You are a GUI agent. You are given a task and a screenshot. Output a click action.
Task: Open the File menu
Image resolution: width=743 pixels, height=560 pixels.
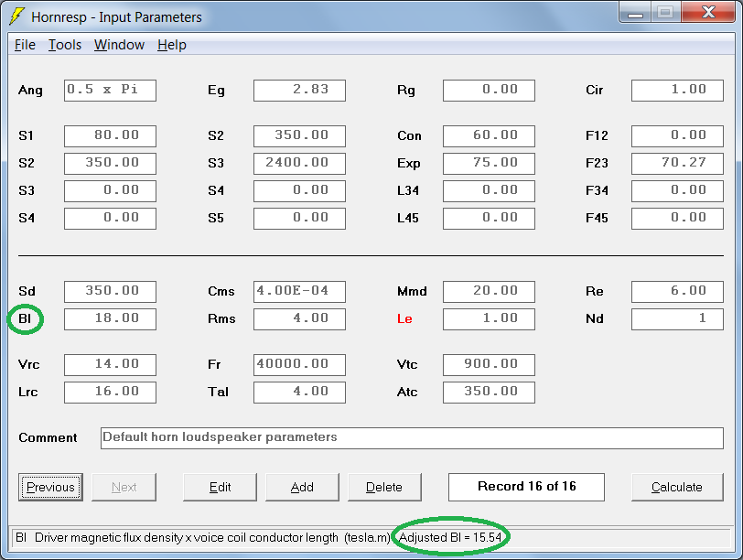tap(25, 45)
